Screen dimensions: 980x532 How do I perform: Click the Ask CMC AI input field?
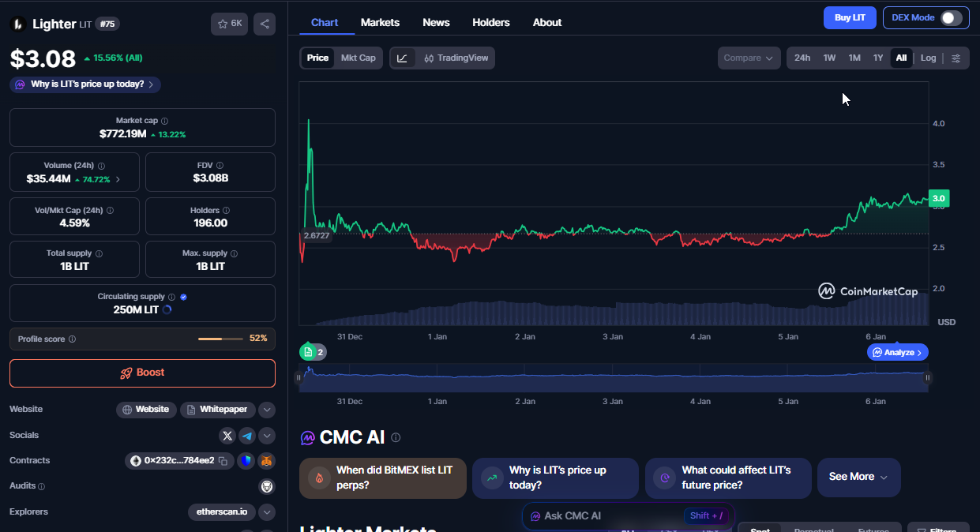pos(600,515)
